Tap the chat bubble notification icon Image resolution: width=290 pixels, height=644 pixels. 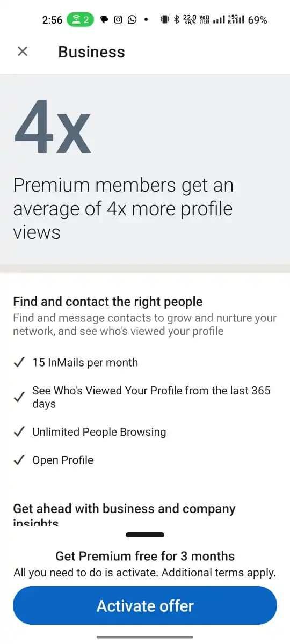(104, 20)
